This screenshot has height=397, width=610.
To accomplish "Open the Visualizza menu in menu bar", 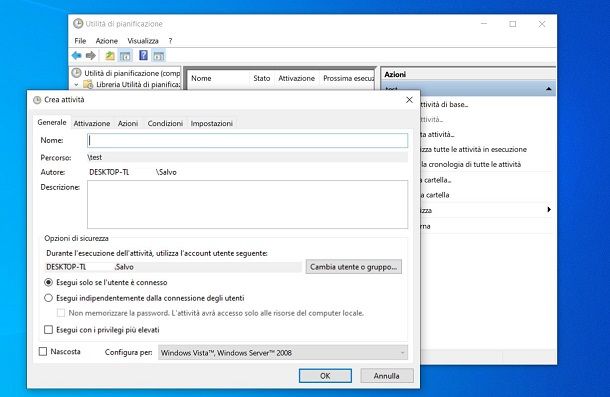I will [143, 41].
